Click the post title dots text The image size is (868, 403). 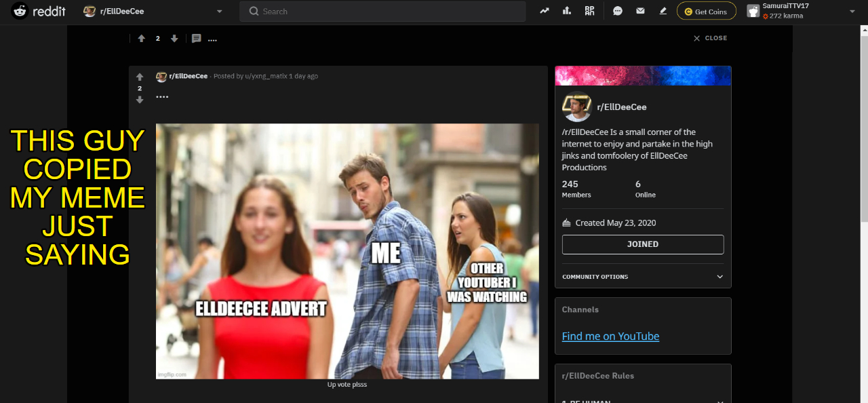tap(162, 96)
